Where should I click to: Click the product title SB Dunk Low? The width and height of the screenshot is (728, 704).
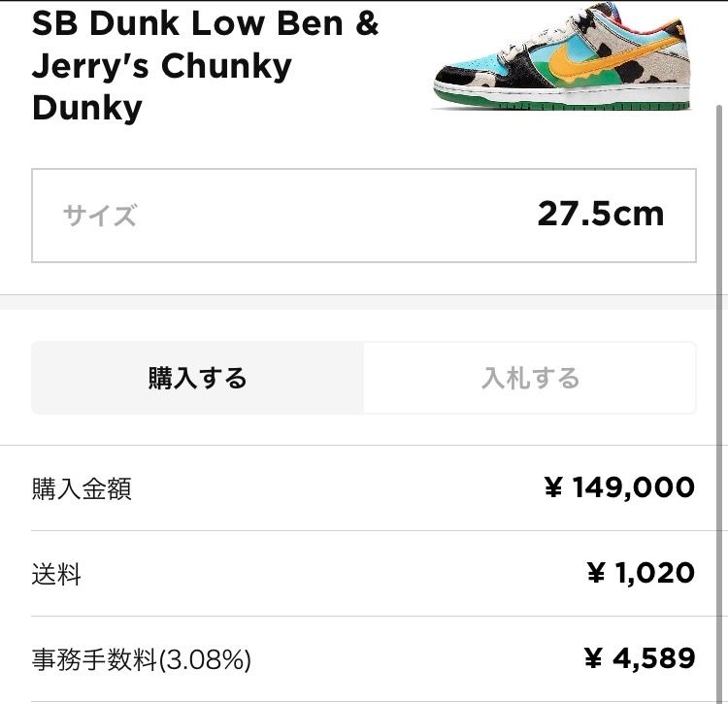[x=205, y=23]
